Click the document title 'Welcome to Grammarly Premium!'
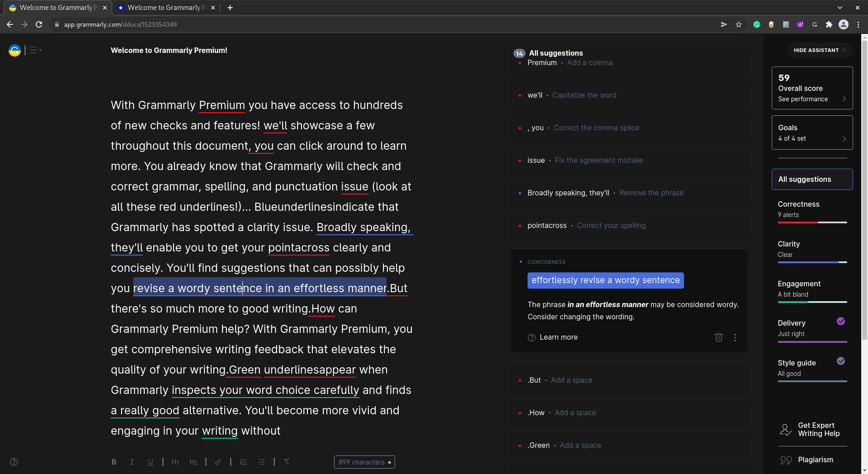The image size is (868, 474). pos(169,50)
